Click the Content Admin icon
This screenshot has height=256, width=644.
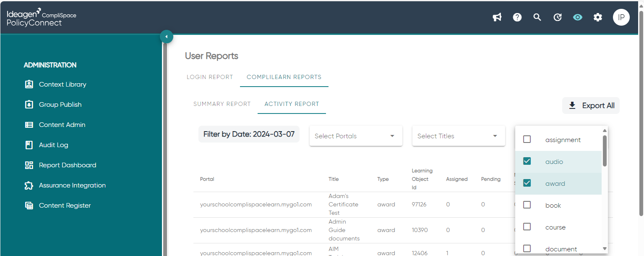click(29, 124)
